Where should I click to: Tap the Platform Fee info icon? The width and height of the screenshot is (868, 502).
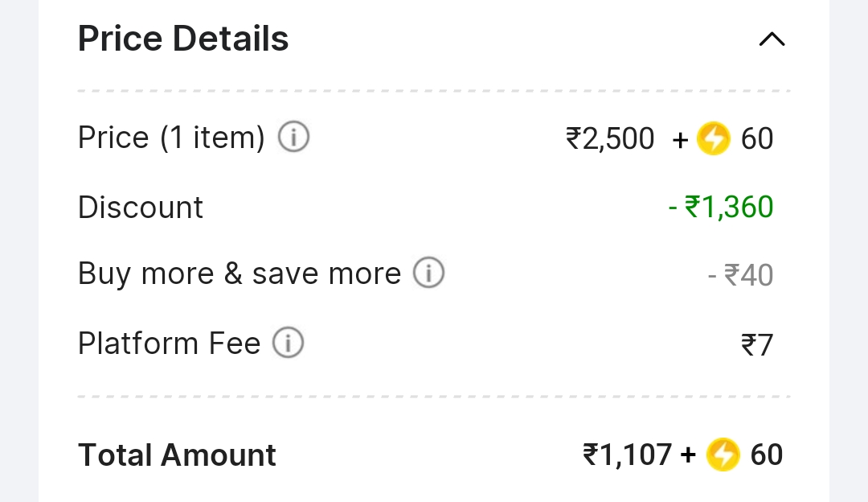[288, 344]
